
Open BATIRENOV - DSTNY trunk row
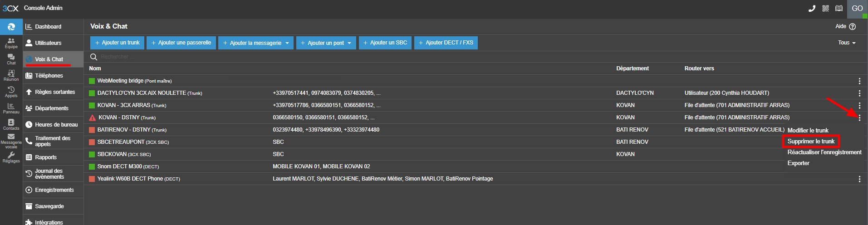pyautogui.click(x=132, y=130)
